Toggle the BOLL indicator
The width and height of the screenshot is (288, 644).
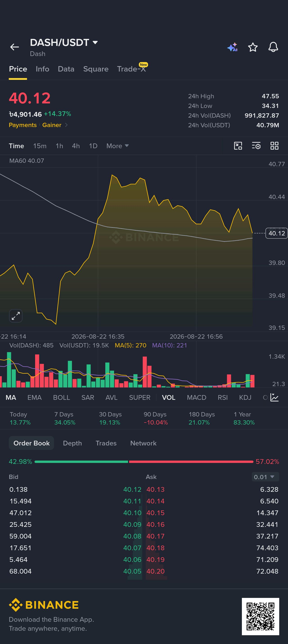pyautogui.click(x=62, y=398)
